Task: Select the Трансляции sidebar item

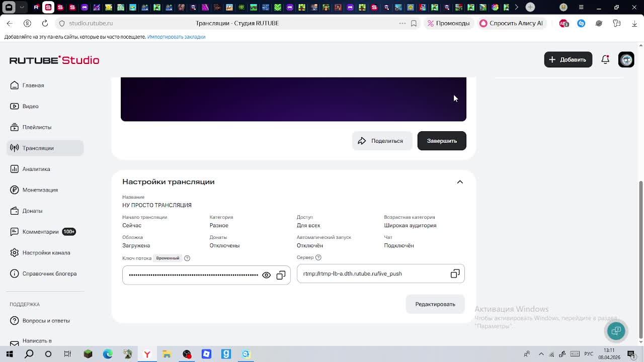Action: coord(45,148)
